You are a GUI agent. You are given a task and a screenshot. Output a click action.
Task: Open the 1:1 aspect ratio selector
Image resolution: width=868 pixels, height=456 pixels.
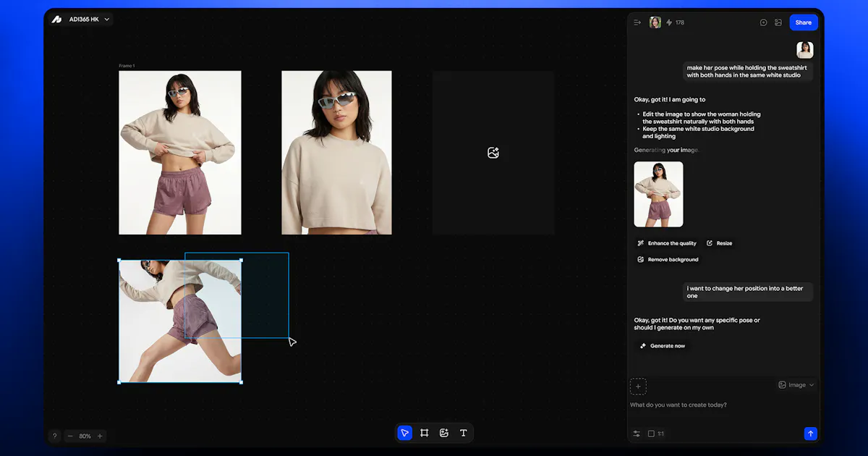click(x=656, y=434)
